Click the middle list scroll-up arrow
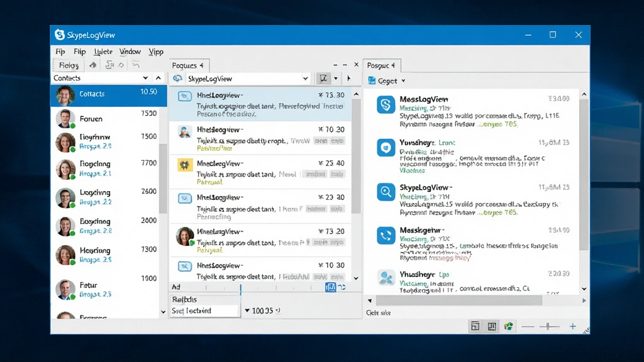This screenshot has height=362, width=644. 356,94
